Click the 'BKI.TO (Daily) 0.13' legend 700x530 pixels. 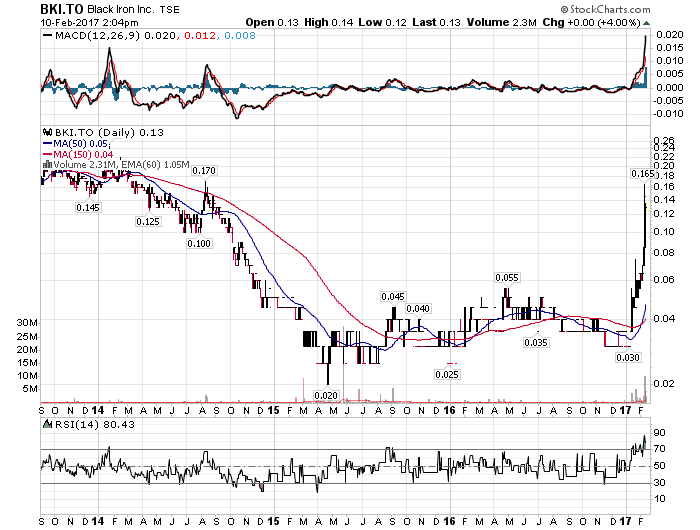click(109, 133)
